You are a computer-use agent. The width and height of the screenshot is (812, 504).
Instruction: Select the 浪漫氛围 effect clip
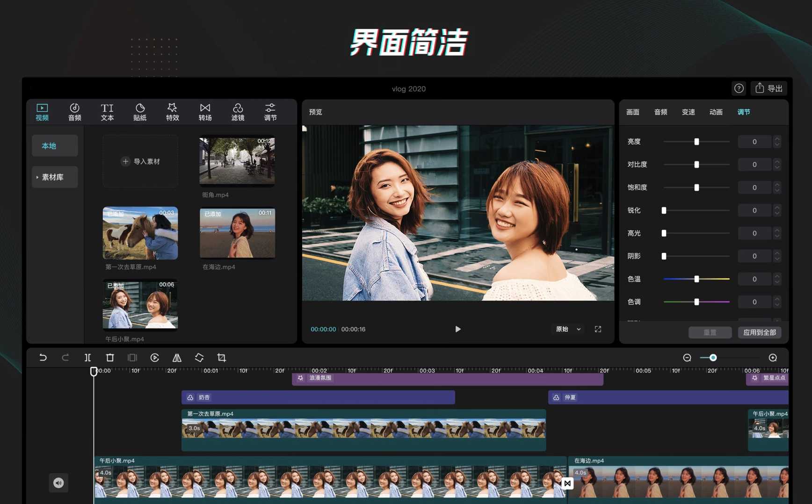[448, 378]
